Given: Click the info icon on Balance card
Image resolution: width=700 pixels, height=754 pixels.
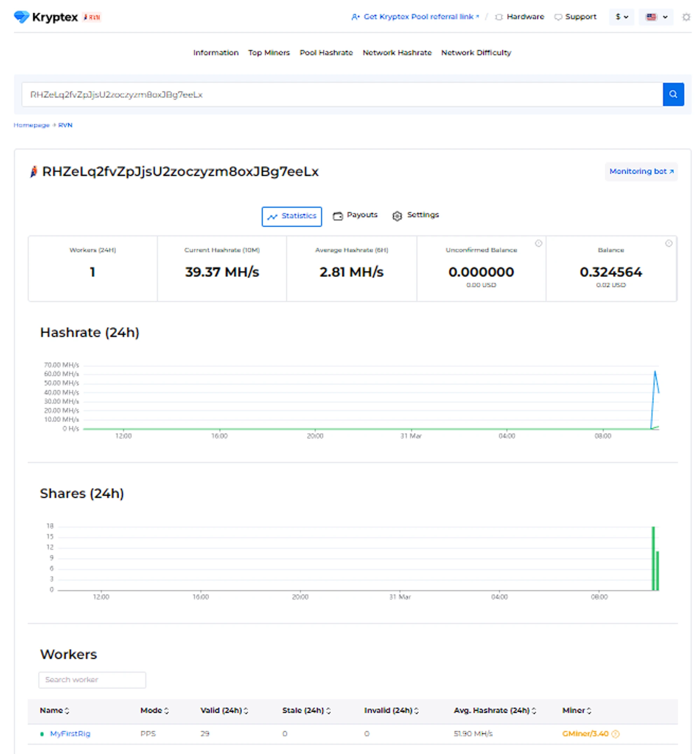Looking at the screenshot, I should click(x=668, y=243).
